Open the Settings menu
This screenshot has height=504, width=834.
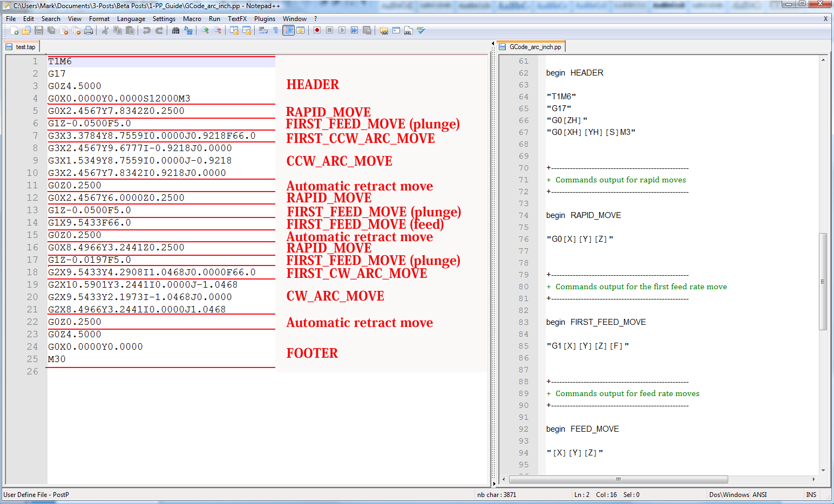164,19
